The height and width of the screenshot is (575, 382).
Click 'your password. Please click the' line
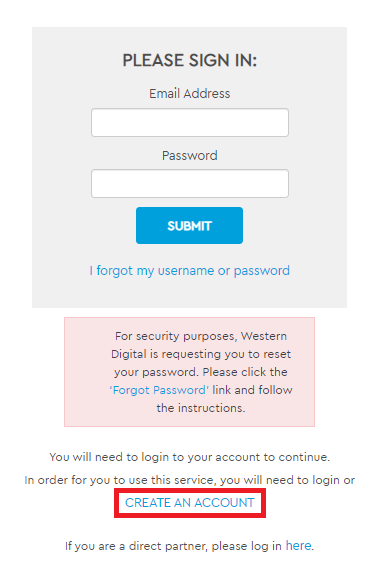point(201,372)
